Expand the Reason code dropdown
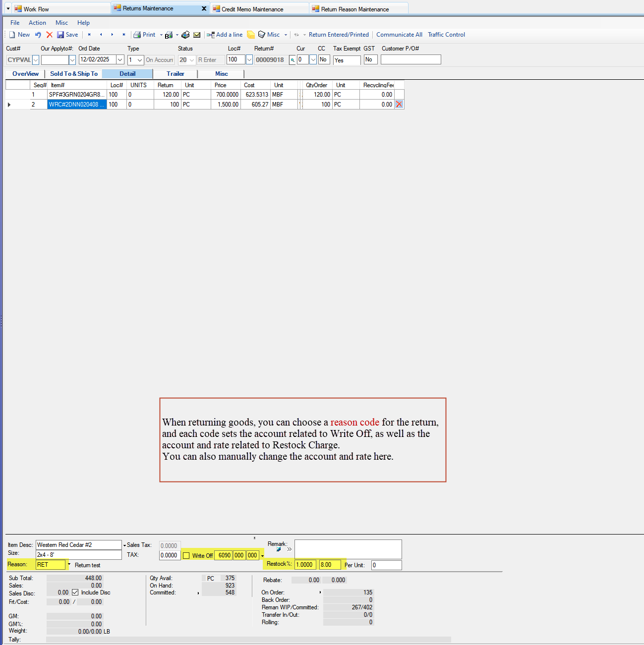 [x=68, y=565]
